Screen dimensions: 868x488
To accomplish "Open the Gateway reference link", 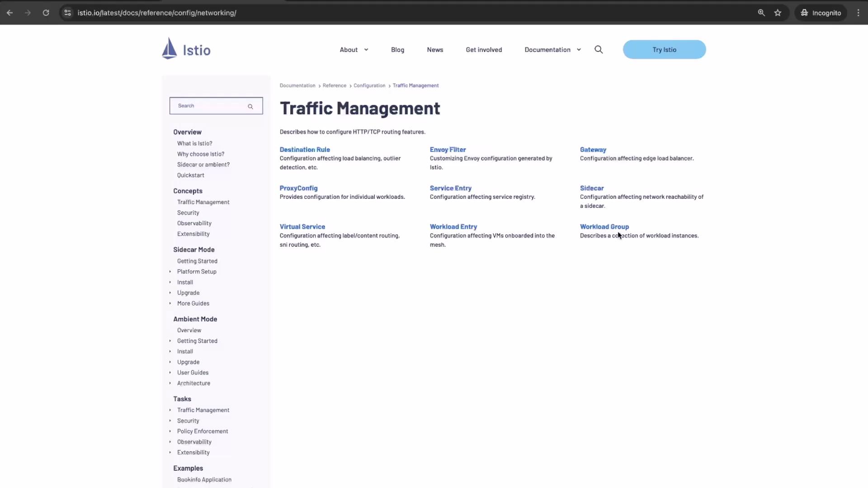I will [593, 150].
